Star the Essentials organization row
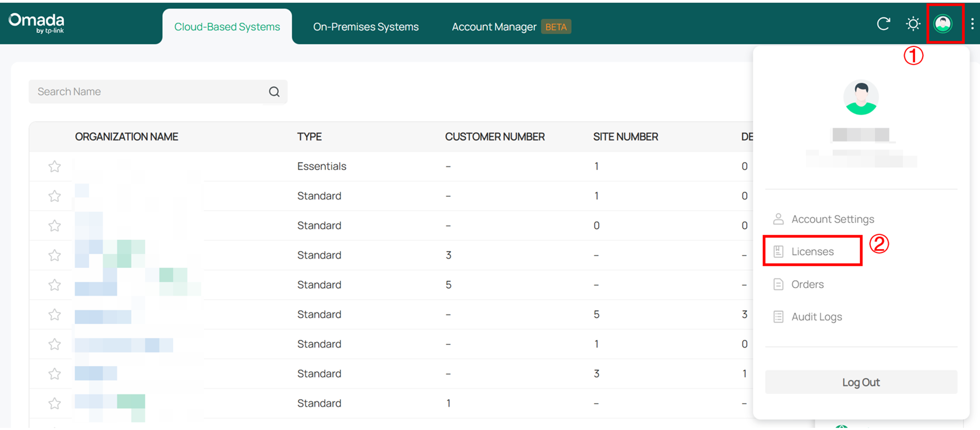980x430 pixels. (x=54, y=166)
